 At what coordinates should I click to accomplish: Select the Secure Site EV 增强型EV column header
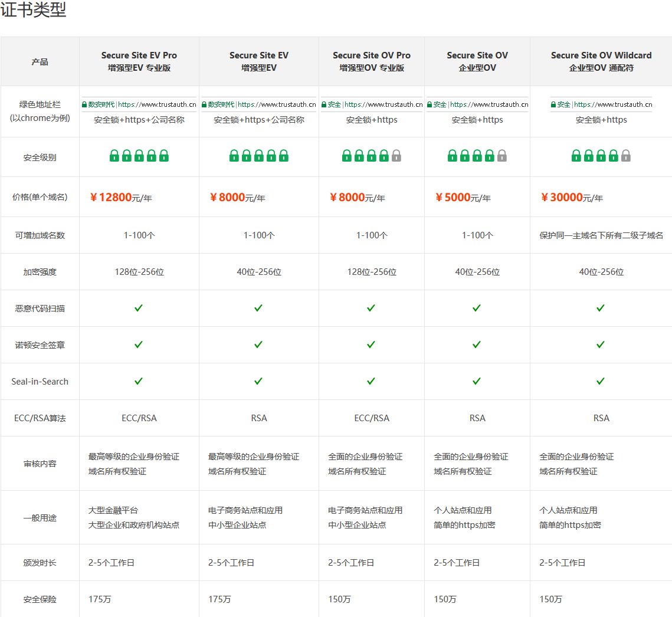259,61
